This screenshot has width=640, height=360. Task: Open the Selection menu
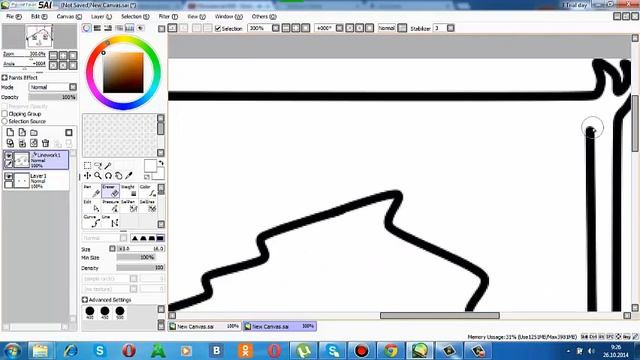[135, 17]
